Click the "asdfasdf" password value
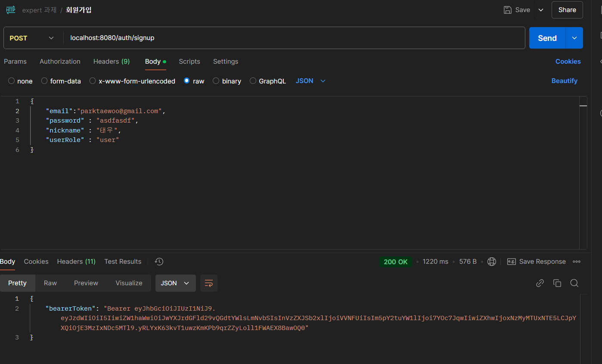602x364 pixels. (115, 120)
